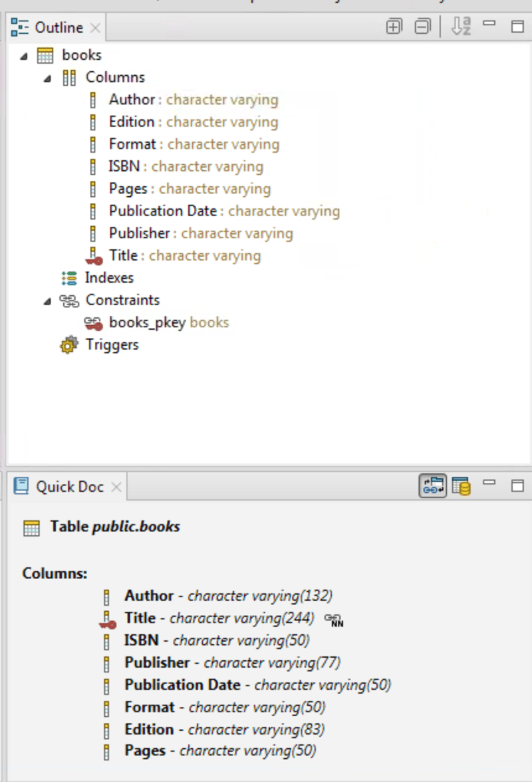Click the Triggers gear icon
Viewport: 532px width, 782px height.
click(x=69, y=344)
